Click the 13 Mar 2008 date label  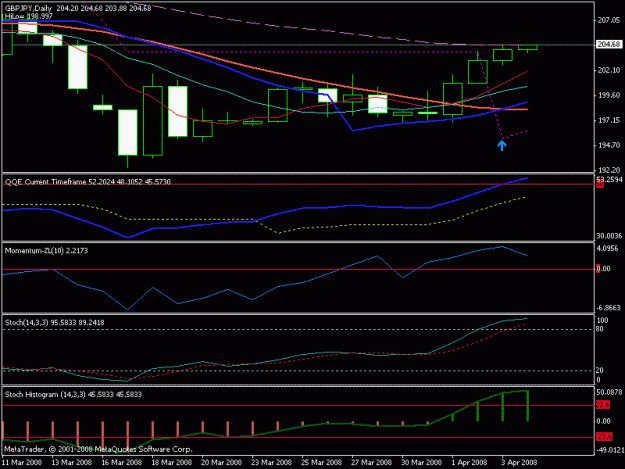click(72, 462)
